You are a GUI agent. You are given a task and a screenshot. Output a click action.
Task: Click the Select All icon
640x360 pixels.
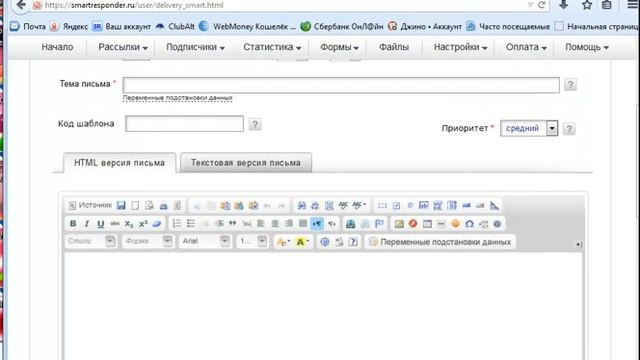tap(329, 206)
